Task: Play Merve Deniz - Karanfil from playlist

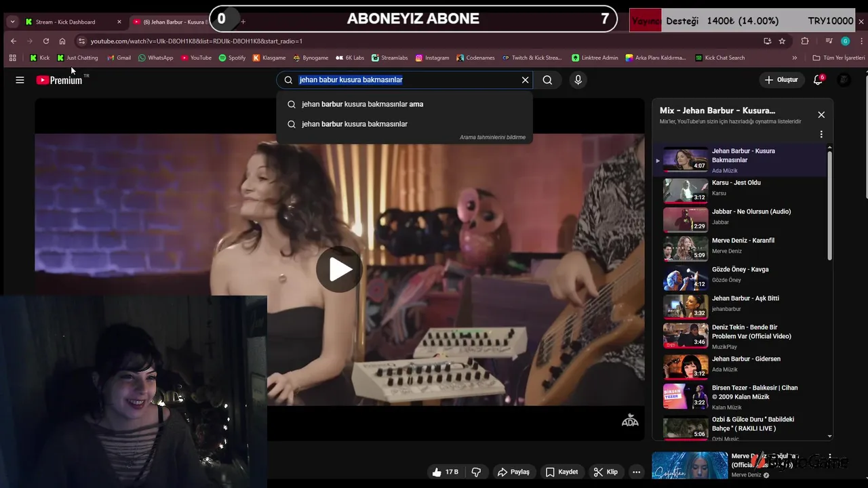Action: click(740, 249)
